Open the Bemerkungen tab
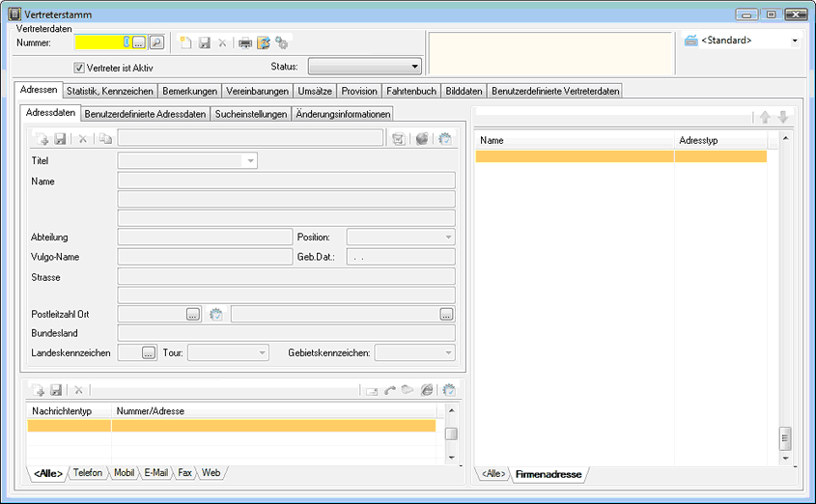The width and height of the screenshot is (816, 504). 189,91
